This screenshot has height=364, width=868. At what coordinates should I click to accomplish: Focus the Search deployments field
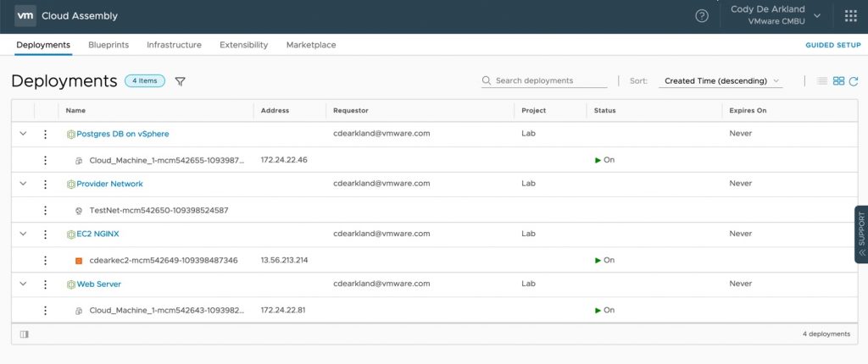(544, 80)
